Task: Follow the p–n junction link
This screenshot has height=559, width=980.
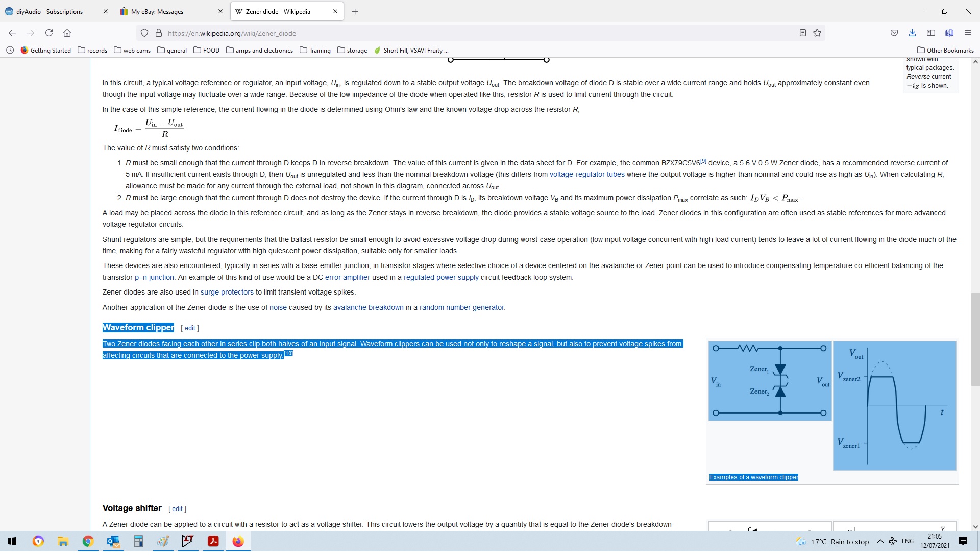Action: click(154, 277)
